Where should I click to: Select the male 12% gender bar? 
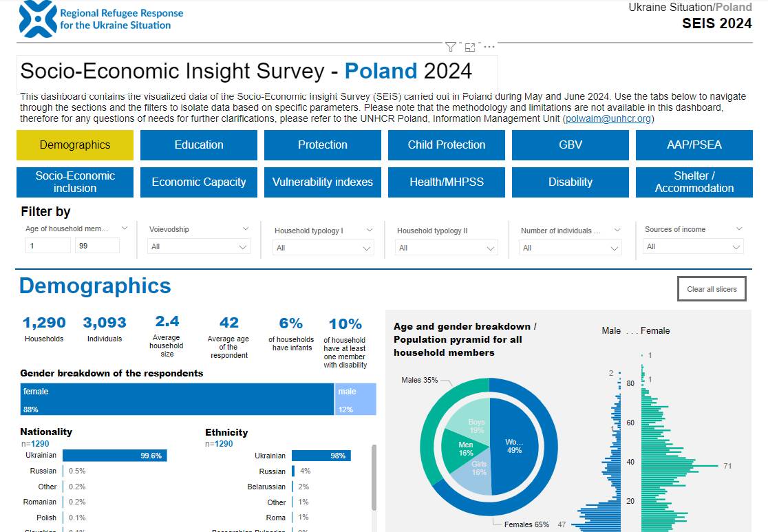point(356,399)
